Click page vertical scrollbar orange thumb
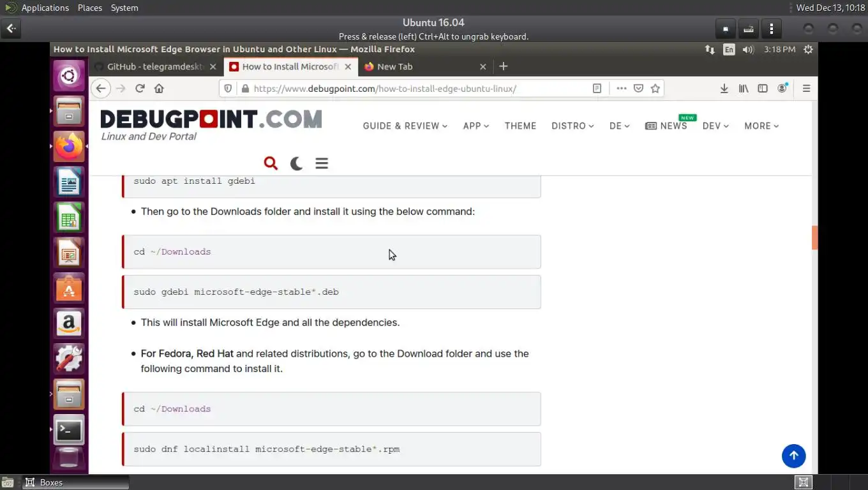 (814, 237)
